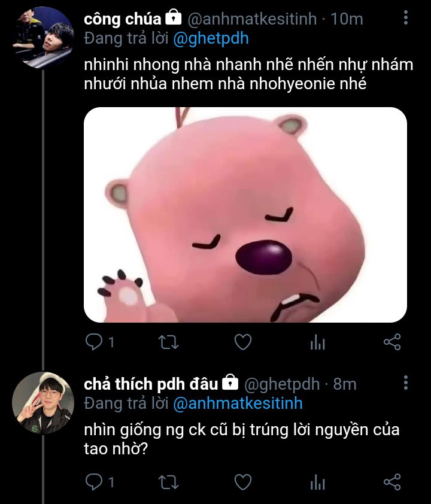
Task: Share công chúa's tweet
Action: tap(392, 342)
